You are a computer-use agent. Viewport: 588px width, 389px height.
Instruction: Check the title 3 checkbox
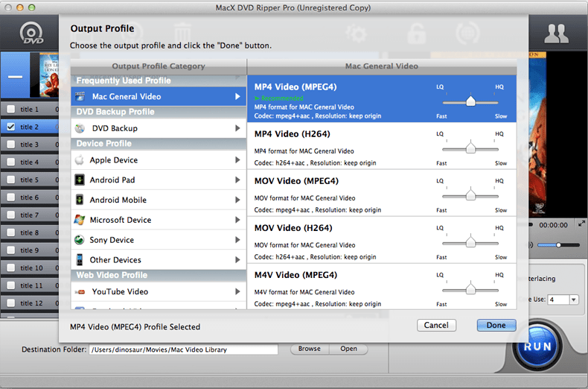click(x=11, y=144)
